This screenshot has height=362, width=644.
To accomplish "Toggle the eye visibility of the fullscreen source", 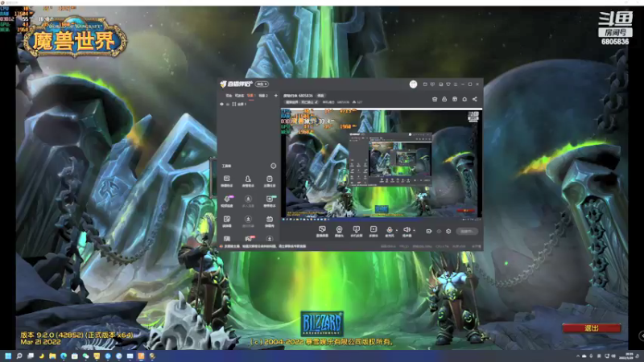I will click(x=222, y=105).
